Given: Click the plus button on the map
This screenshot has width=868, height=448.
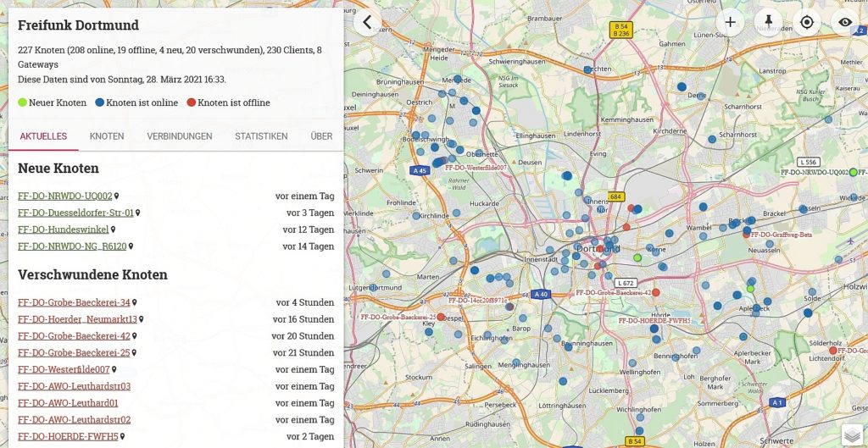Looking at the screenshot, I should click(730, 22).
